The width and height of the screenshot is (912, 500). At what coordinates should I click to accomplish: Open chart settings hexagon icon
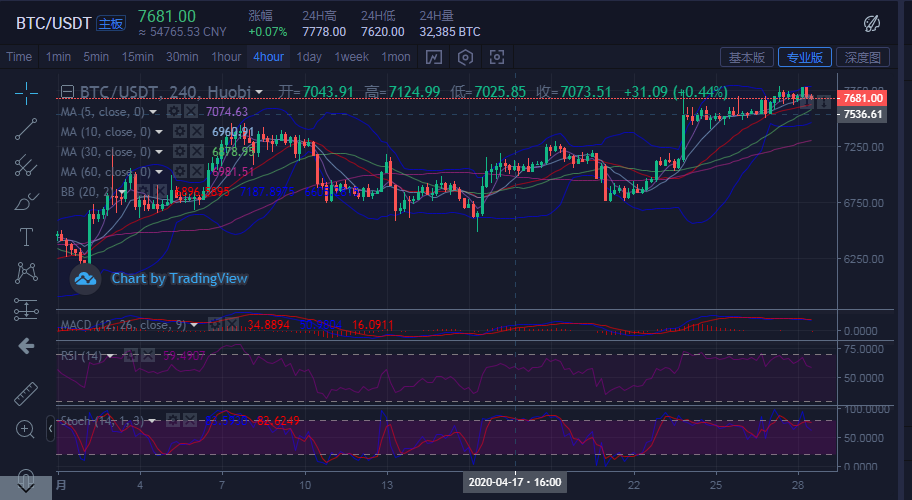[x=465, y=57]
